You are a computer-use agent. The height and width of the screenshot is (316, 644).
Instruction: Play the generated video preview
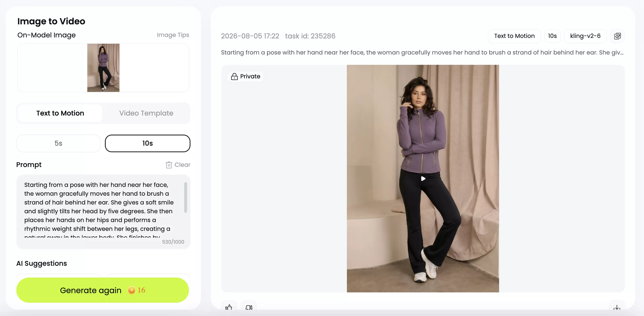point(423,179)
